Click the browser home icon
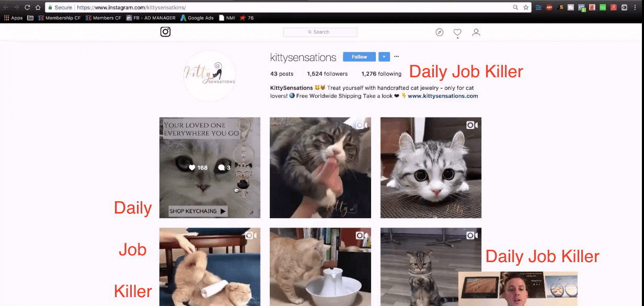Image resolution: width=644 pixels, height=306 pixels. click(x=38, y=7)
